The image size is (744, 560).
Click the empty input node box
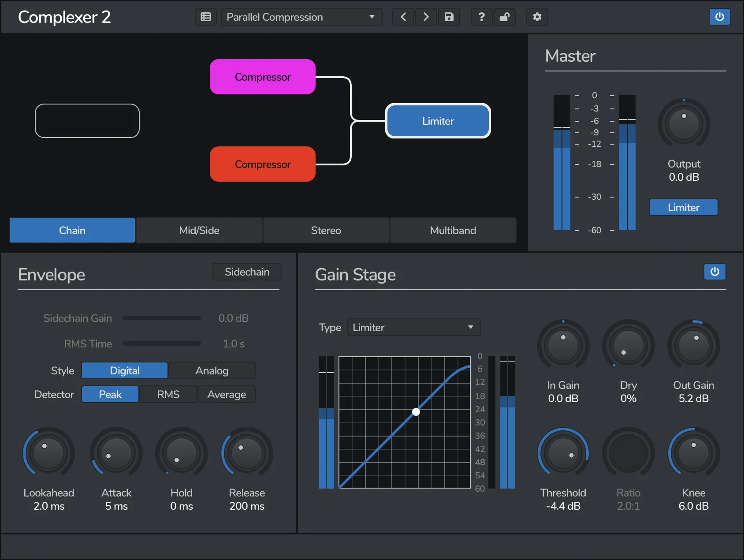pos(87,121)
